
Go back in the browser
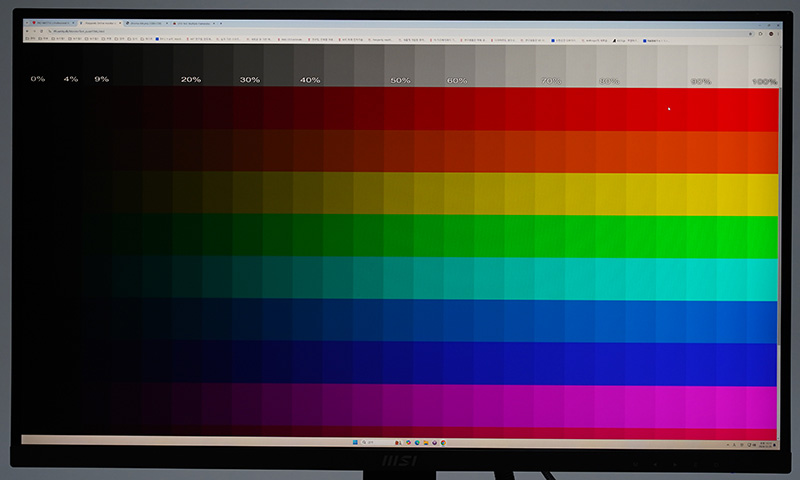point(27,31)
